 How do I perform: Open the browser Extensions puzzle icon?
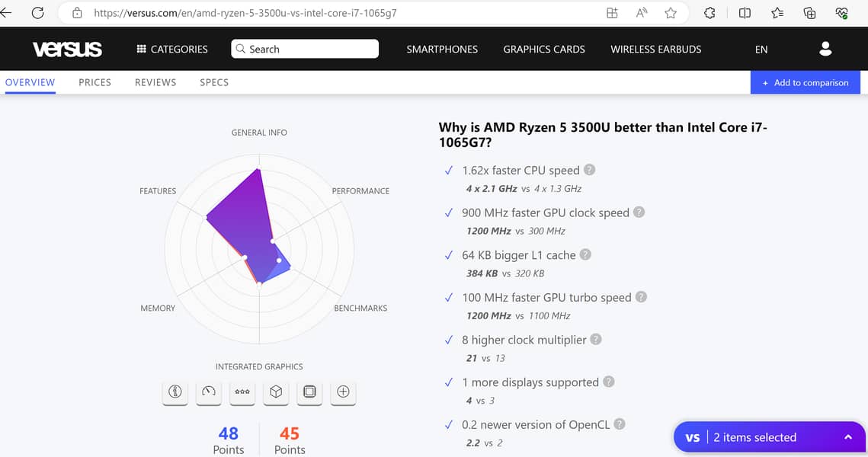[709, 13]
